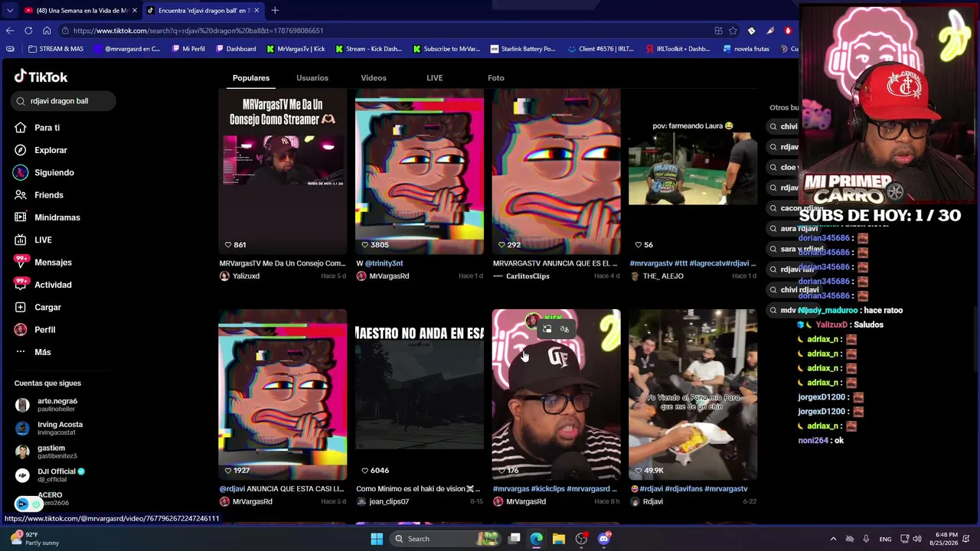The image size is (980, 551).
Task: Open the MrVargasTv | Kick bookmark
Action: [x=296, y=49]
